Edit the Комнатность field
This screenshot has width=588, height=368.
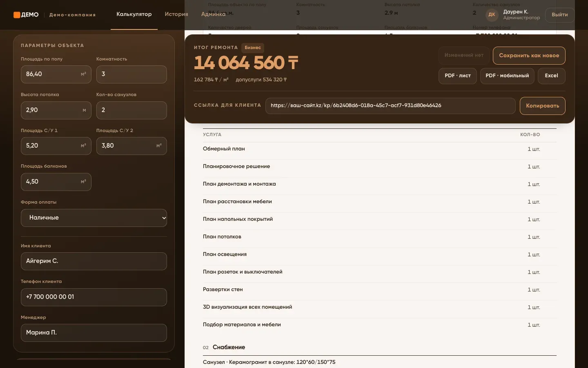click(131, 74)
